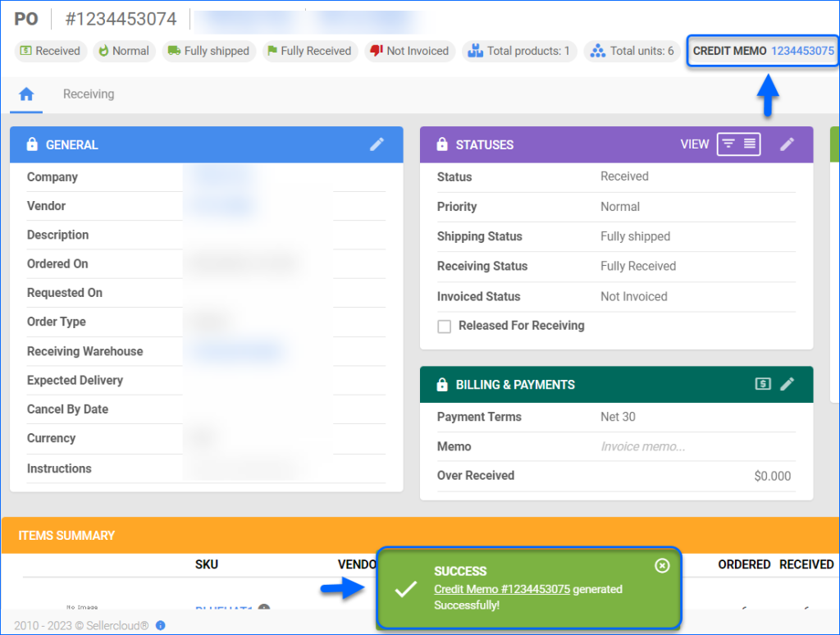Click the payment receipt icon on BILLING & PAYMENTS

762,384
